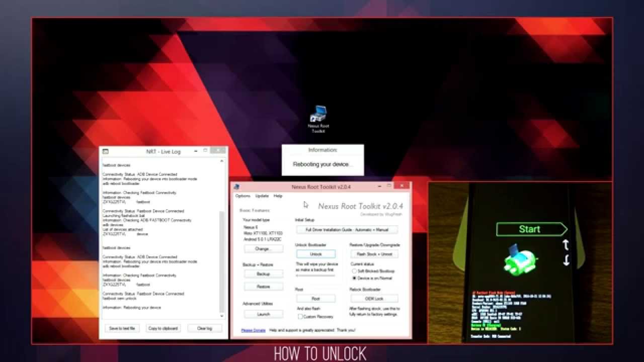
Task: Follow the Please Donate link
Action: tap(253, 330)
